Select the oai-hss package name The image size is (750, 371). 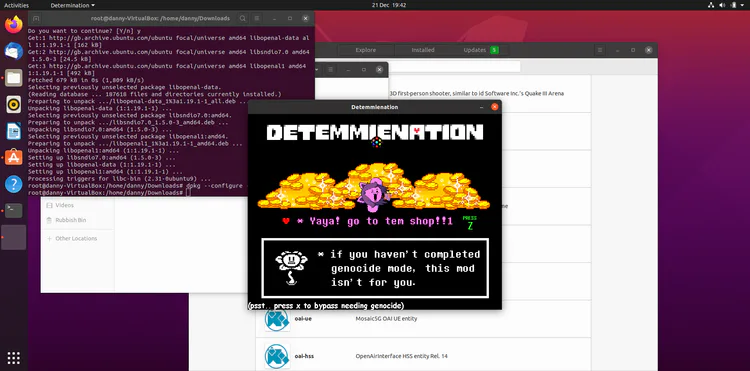pyautogui.click(x=304, y=356)
